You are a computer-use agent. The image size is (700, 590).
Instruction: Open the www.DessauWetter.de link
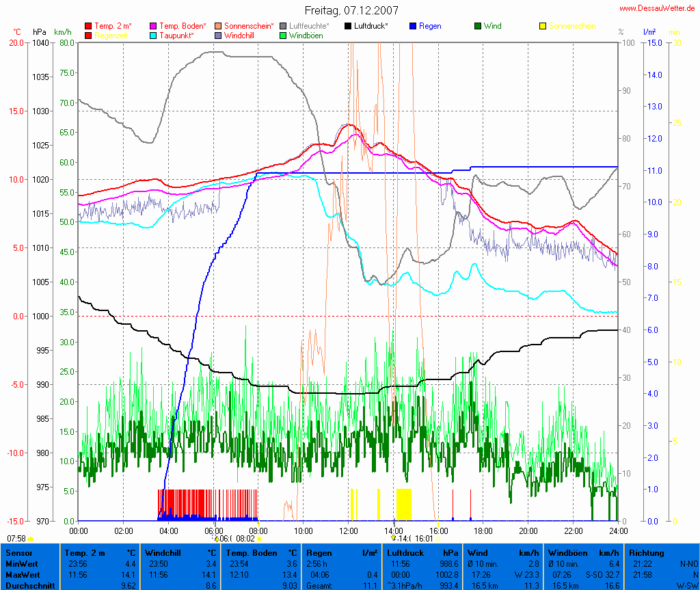[x=656, y=8]
